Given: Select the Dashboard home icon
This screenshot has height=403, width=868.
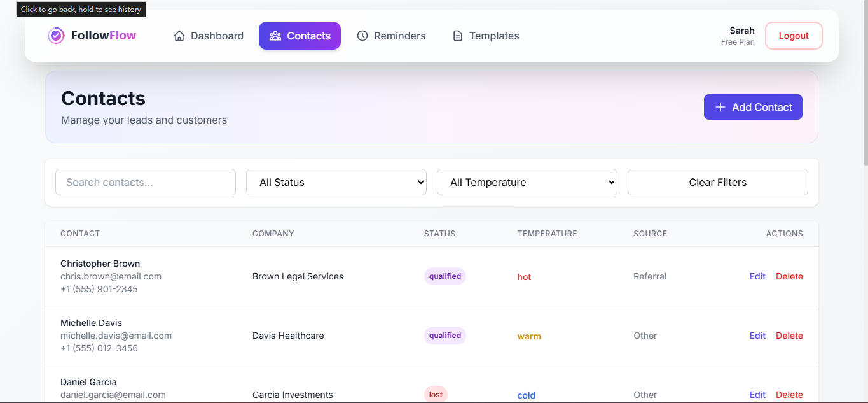Looking at the screenshot, I should 179,36.
